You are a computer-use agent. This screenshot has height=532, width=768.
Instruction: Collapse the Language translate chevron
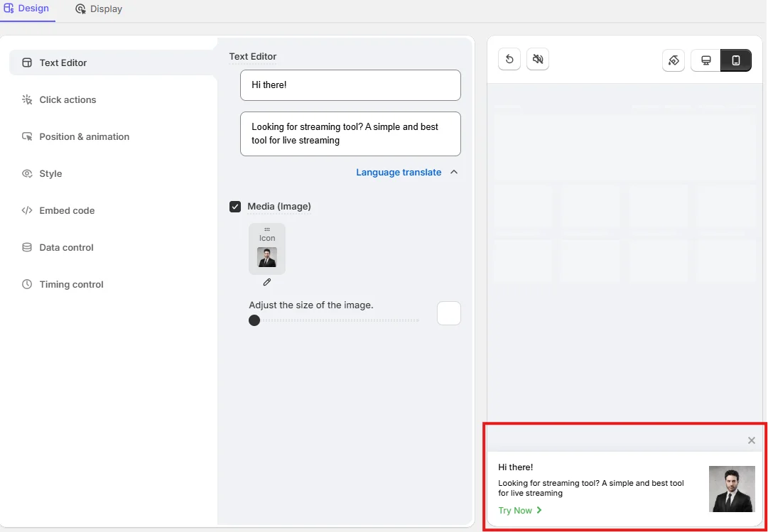(x=454, y=172)
